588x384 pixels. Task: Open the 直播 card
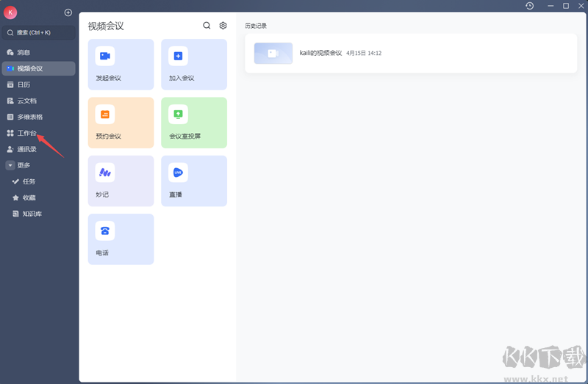tap(194, 181)
